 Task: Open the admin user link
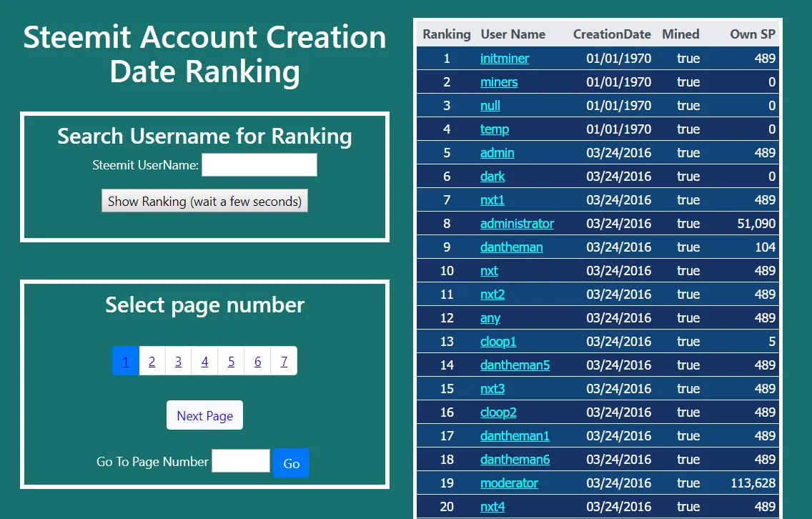[x=497, y=153]
